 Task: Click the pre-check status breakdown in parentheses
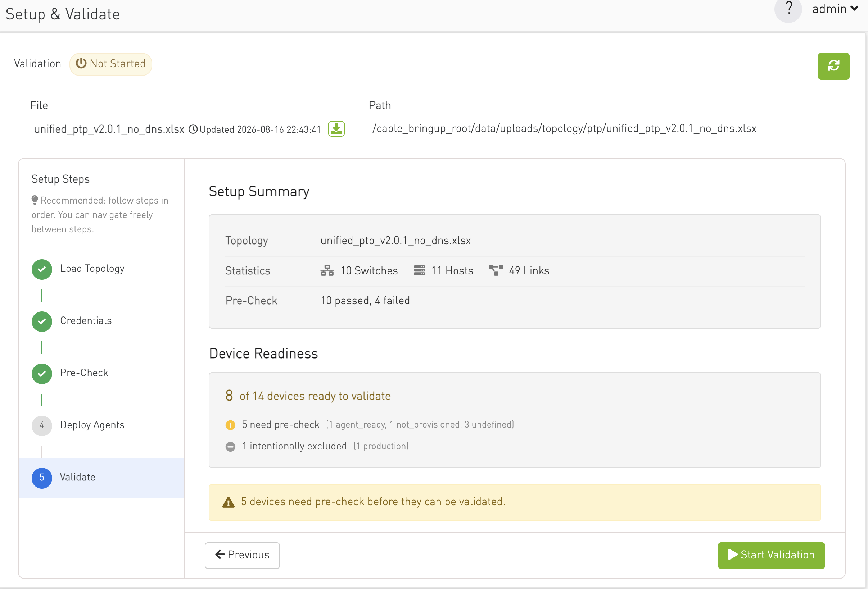420,425
